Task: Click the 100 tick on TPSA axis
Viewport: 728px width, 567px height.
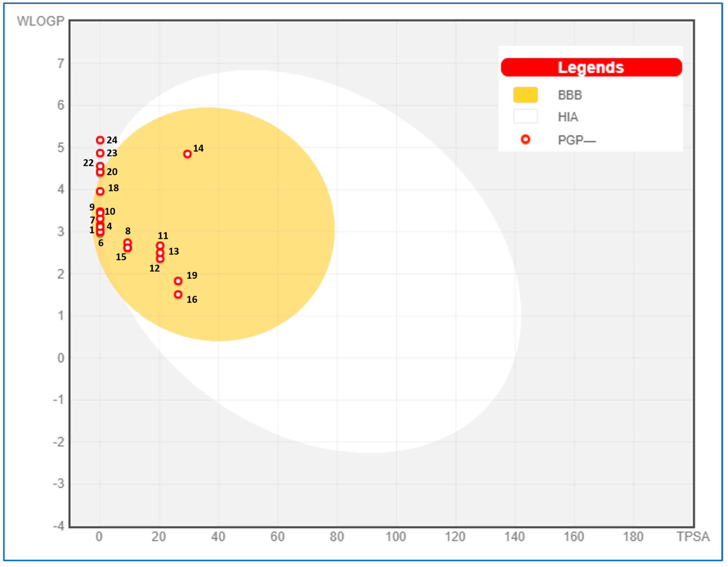Action: (x=396, y=537)
